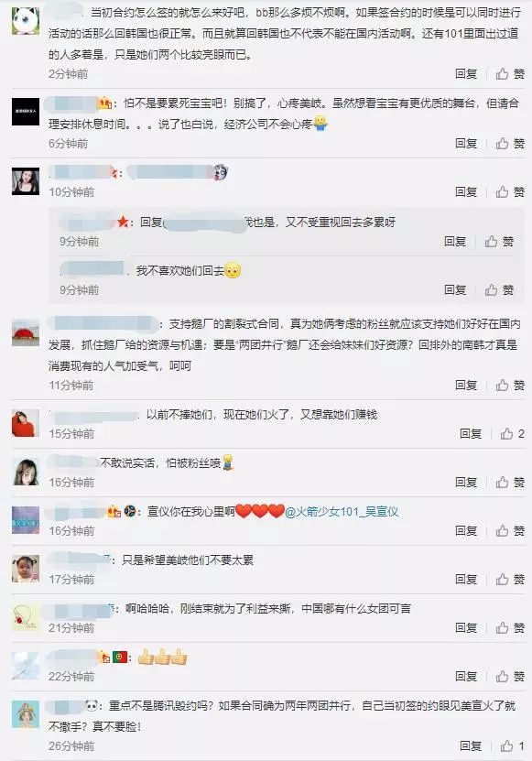Open the @火箭少女101_吴宣仪 mention link

pyautogui.click(x=342, y=512)
